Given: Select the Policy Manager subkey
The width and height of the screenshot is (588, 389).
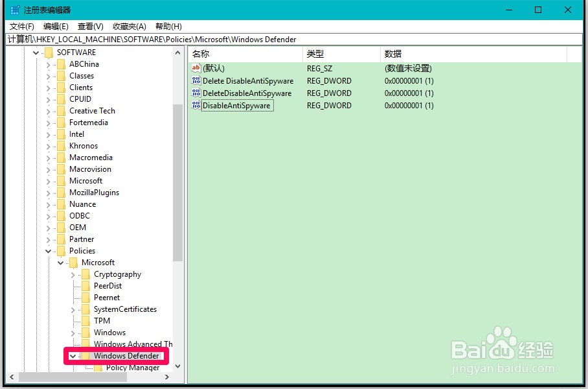Looking at the screenshot, I should [133, 367].
